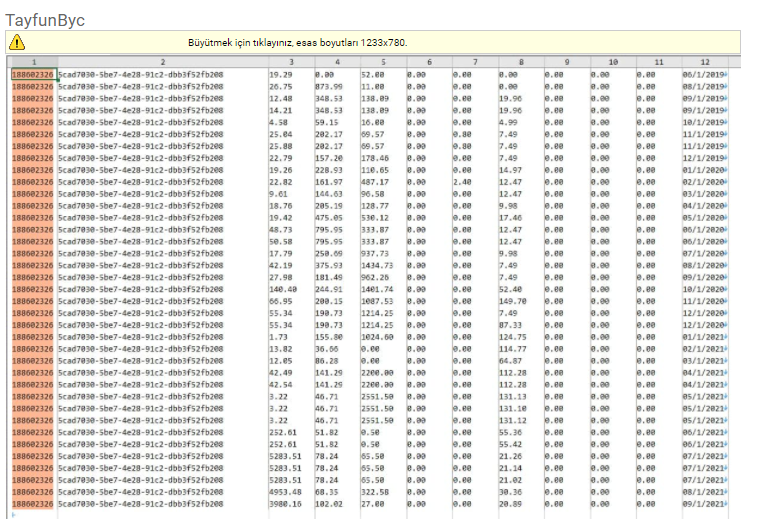Screen dimensions: 762x526
Task: Click cell with value 873.99
Action: (x=329, y=87)
